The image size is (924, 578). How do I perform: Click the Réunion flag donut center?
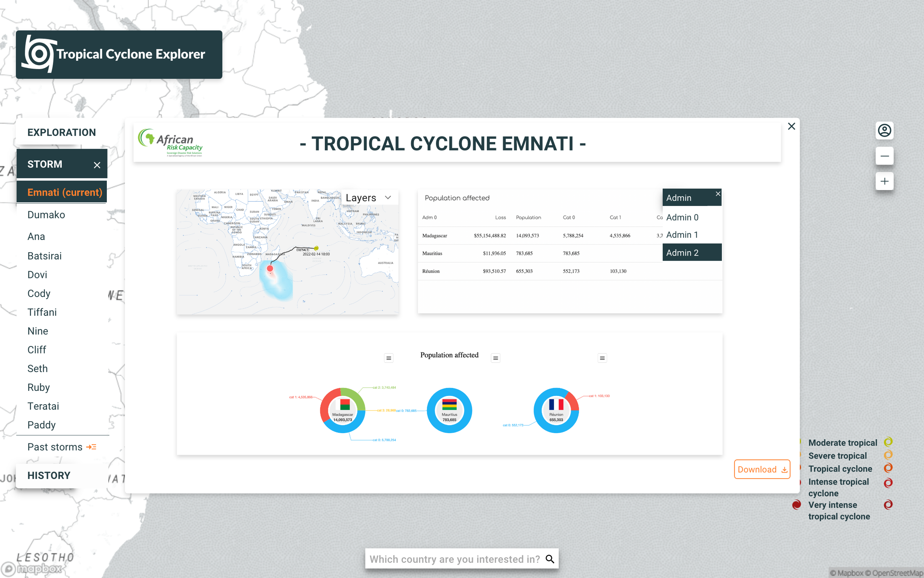point(556,405)
